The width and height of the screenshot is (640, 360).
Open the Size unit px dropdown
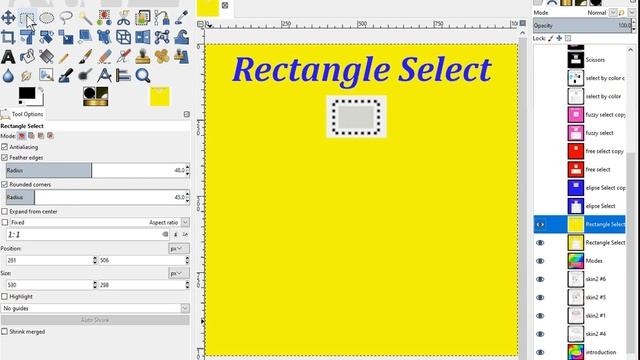(178, 273)
